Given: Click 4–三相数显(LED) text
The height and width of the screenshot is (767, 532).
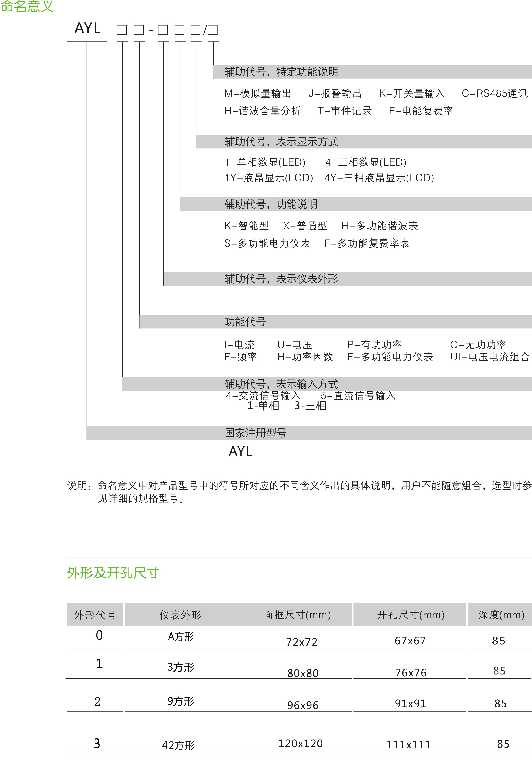Looking at the screenshot, I should coord(366,162).
